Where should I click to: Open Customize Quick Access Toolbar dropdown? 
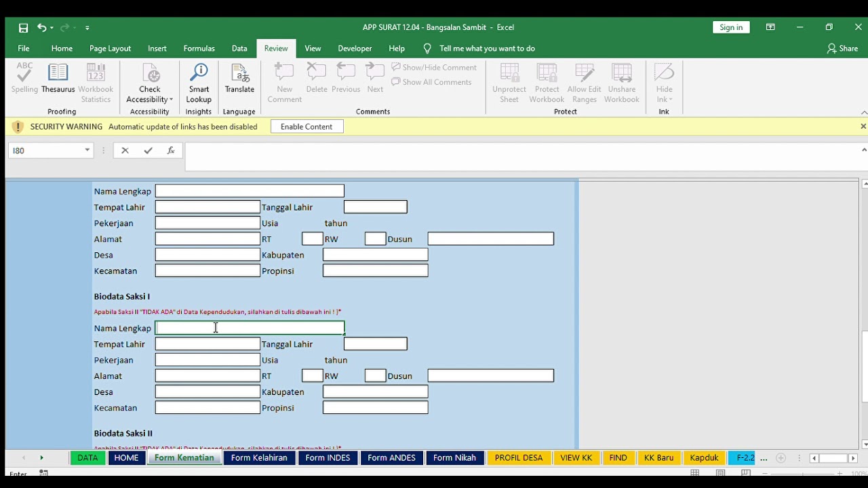coord(87,28)
